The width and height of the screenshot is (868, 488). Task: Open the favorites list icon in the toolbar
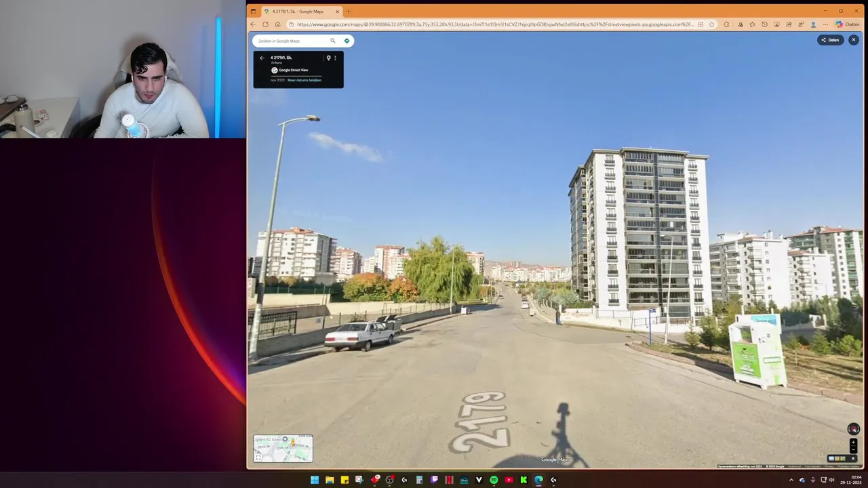pyautogui.click(x=752, y=24)
